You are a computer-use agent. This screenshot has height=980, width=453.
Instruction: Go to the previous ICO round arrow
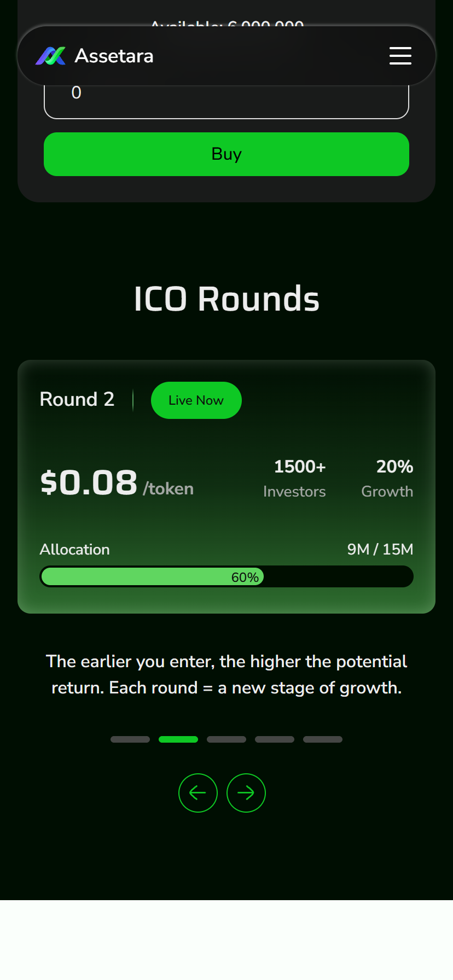(198, 792)
